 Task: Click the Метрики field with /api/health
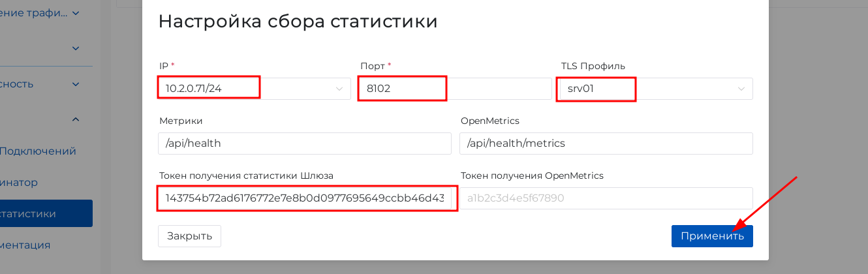304,144
